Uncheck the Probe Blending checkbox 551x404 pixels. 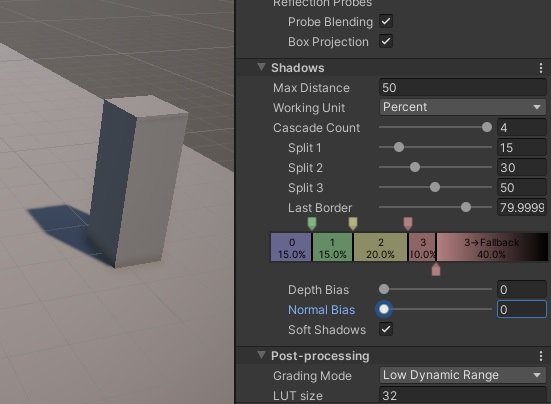(386, 21)
